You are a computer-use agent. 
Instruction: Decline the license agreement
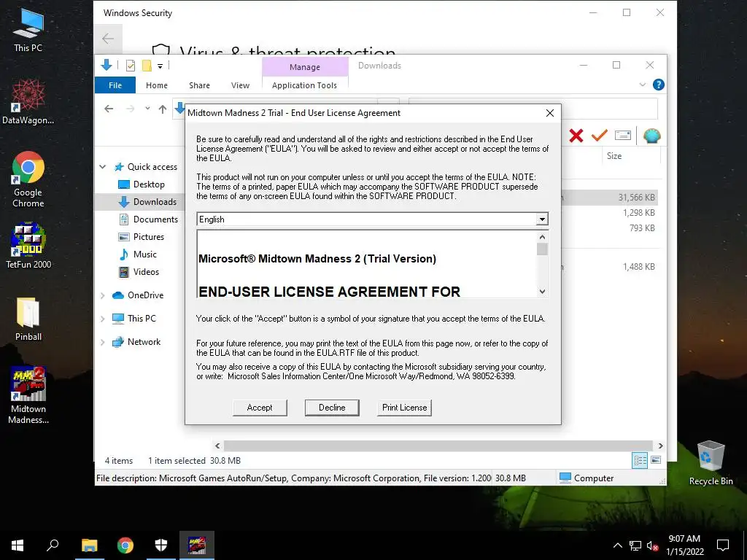(332, 408)
